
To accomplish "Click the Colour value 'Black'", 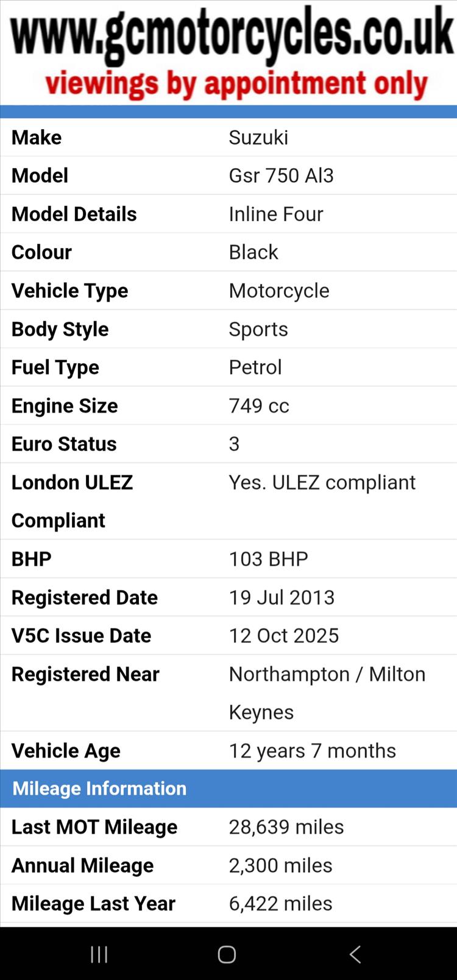I will pos(253,252).
